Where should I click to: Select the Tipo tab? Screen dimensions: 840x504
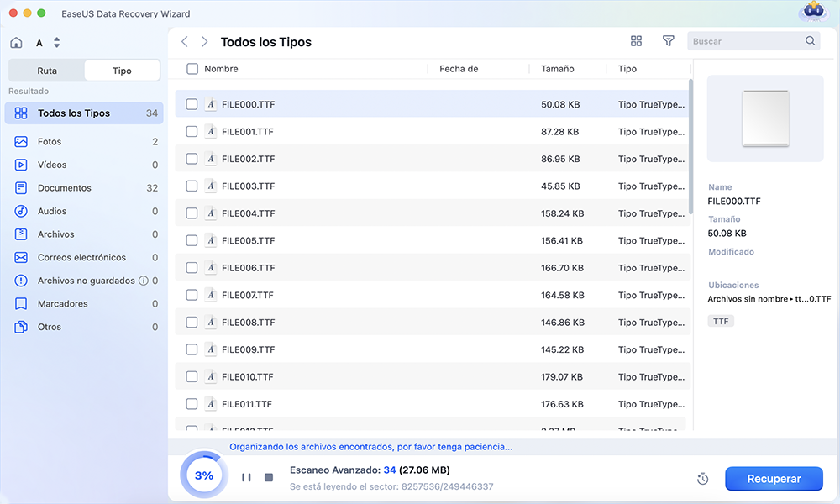[122, 71]
